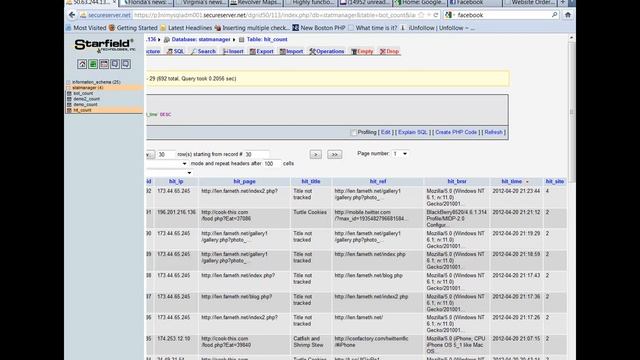640x360 pixels.
Task: Click the browser home icon
Action: (x=567, y=15)
